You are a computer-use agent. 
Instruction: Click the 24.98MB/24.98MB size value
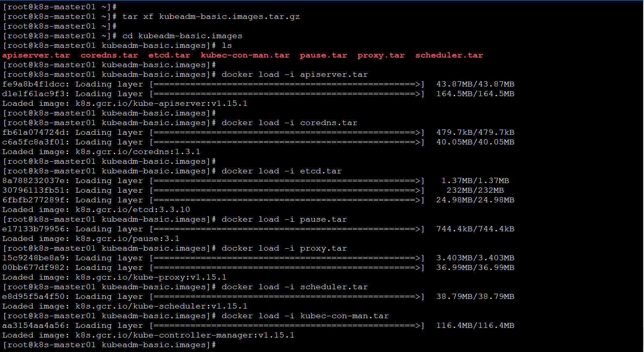tap(475, 200)
